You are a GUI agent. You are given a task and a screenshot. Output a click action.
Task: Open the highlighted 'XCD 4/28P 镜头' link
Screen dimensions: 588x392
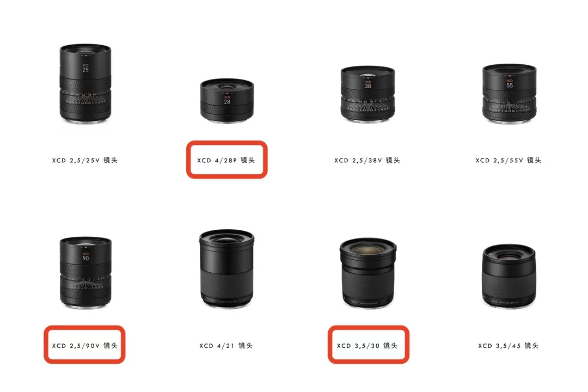point(226,160)
